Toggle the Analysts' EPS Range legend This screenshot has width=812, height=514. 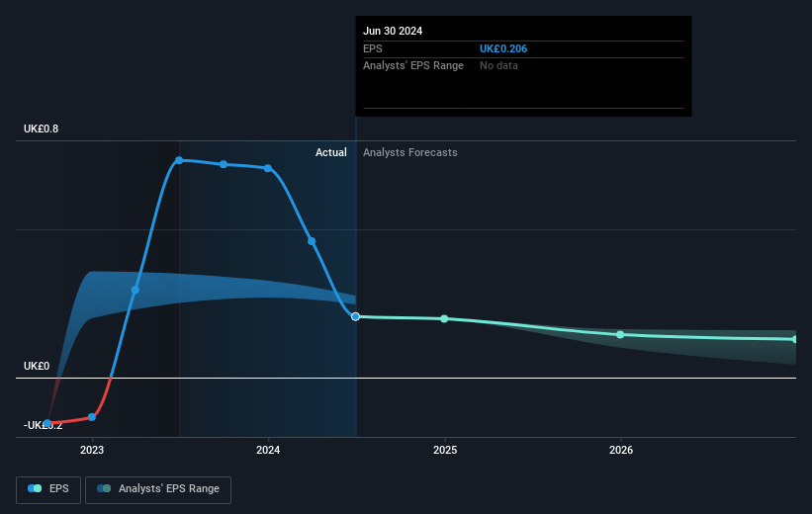158,489
